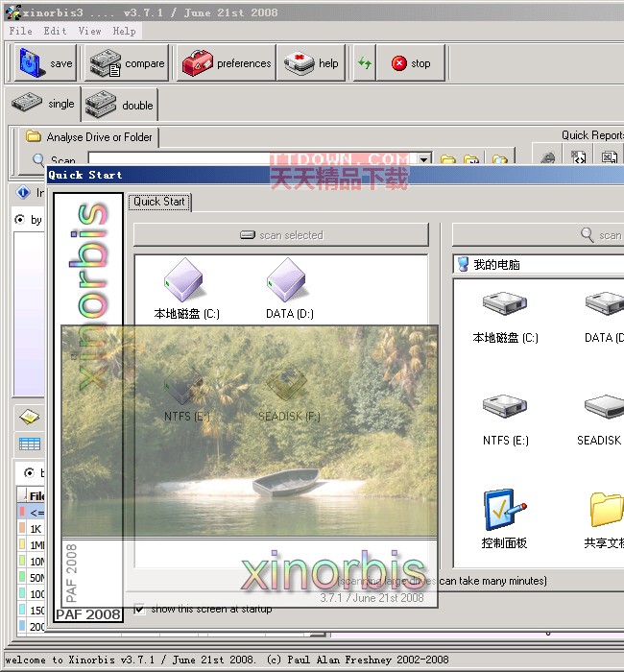The height and width of the screenshot is (672, 624).
Task: Select the 'by' radio button
Action: pos(19,220)
